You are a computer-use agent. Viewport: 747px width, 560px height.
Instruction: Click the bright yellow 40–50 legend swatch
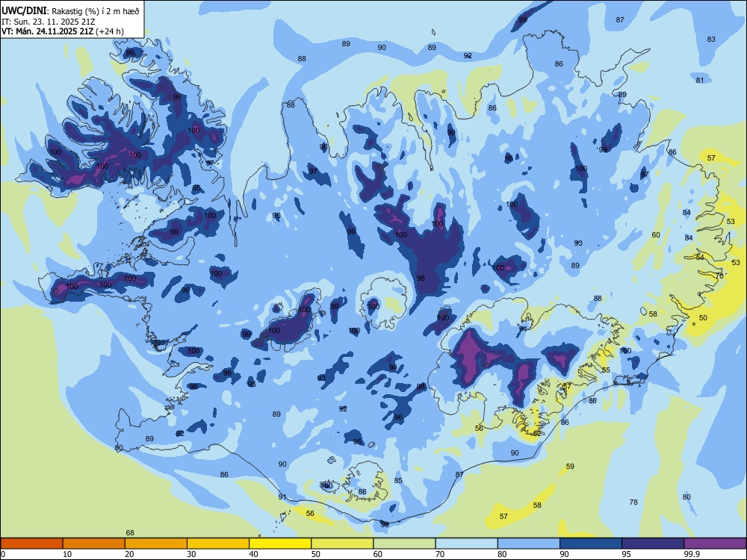point(280,544)
